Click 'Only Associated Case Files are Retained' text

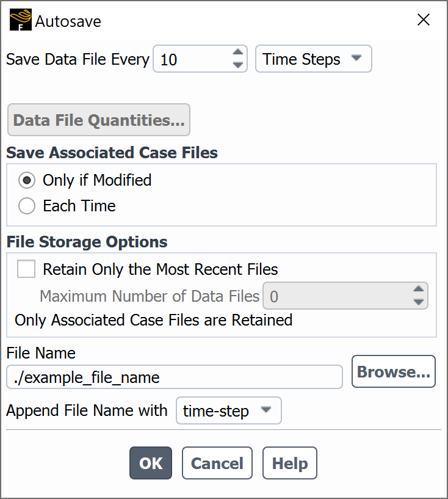[x=154, y=320]
